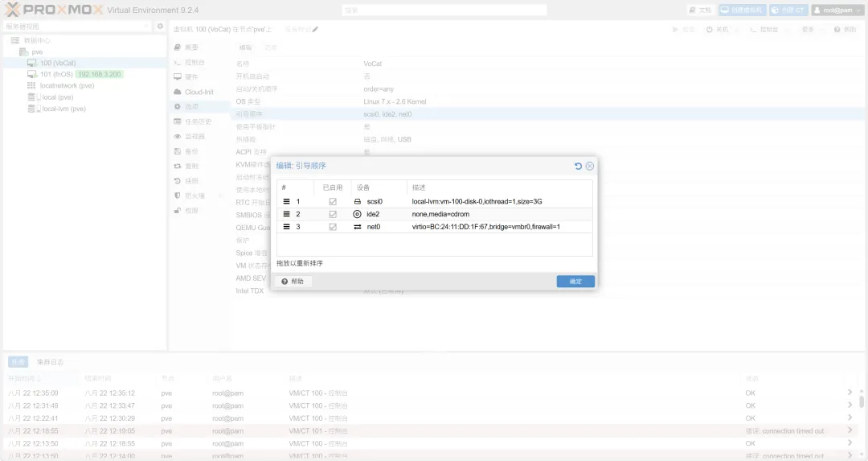Click the retweet icon for 复制
This screenshot has height=461, width=868.
click(x=177, y=167)
